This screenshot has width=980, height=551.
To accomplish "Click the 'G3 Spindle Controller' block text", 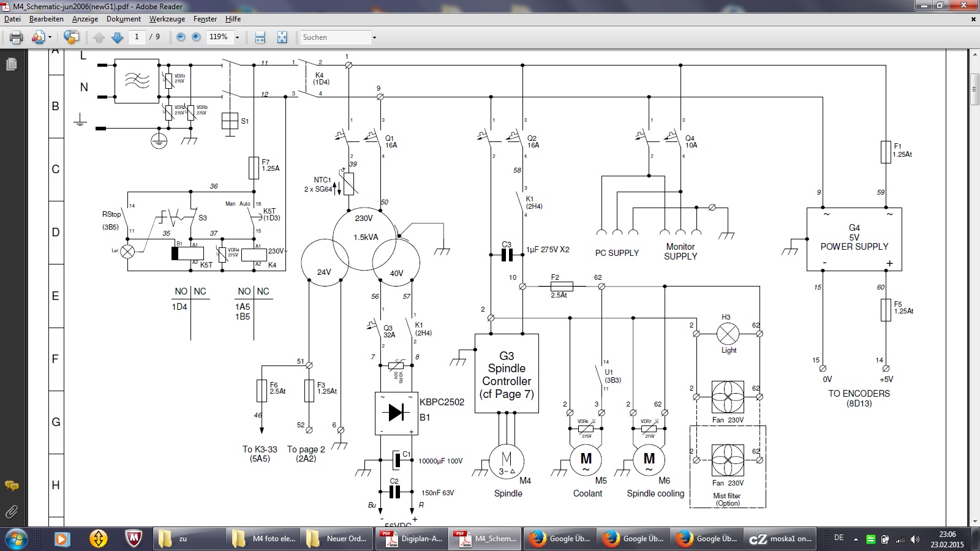I will coord(507,375).
